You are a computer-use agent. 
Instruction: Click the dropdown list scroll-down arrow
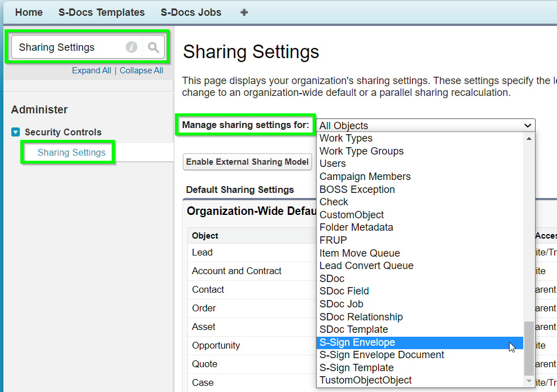coord(529,381)
